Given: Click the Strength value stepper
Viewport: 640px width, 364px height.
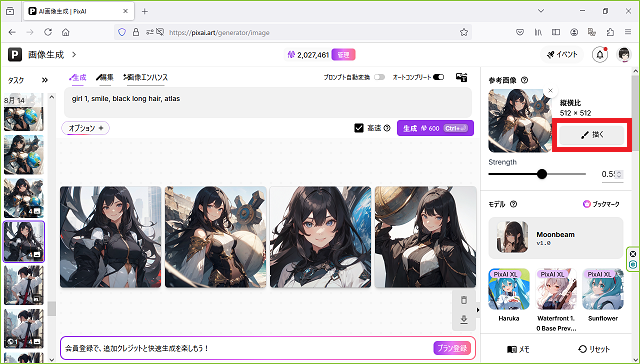Looking at the screenshot, I should pyautogui.click(x=619, y=174).
